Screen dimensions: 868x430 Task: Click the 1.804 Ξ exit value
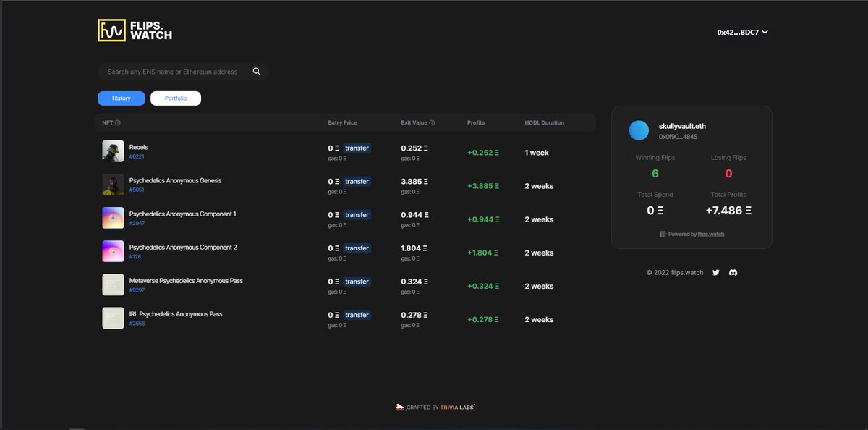(x=415, y=248)
